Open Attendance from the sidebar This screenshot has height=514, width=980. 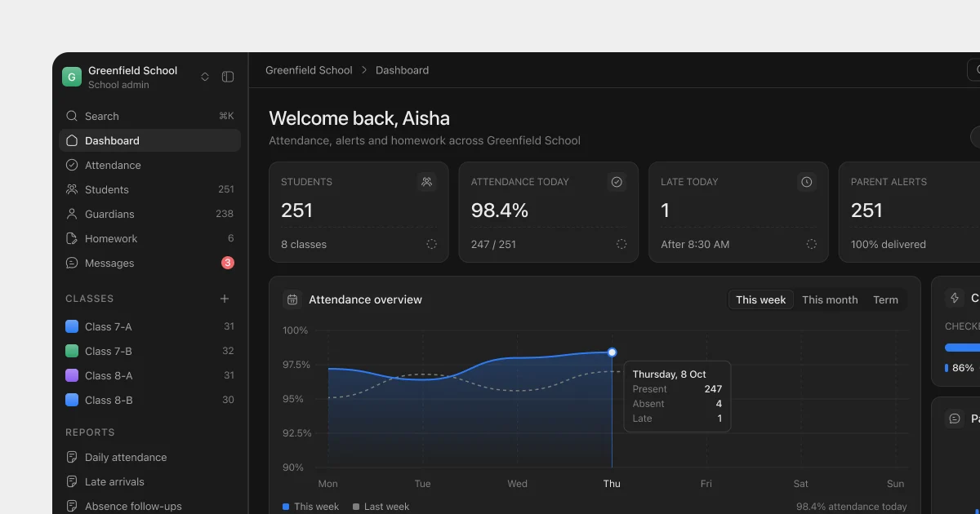coord(149,165)
